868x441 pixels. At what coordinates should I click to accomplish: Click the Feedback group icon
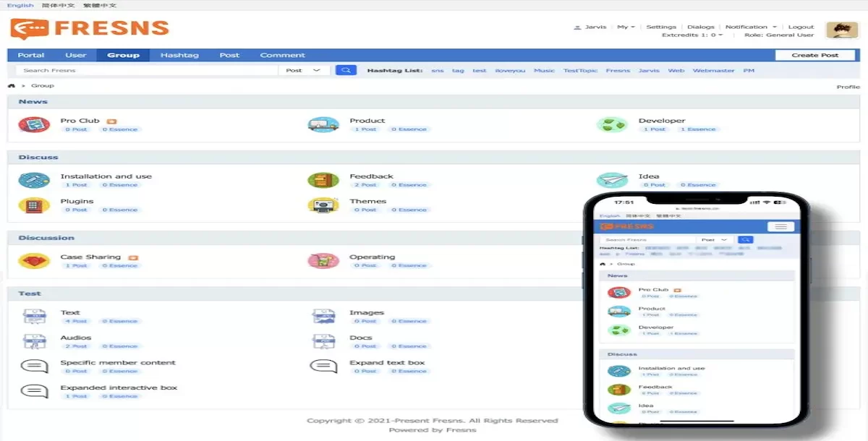(323, 180)
